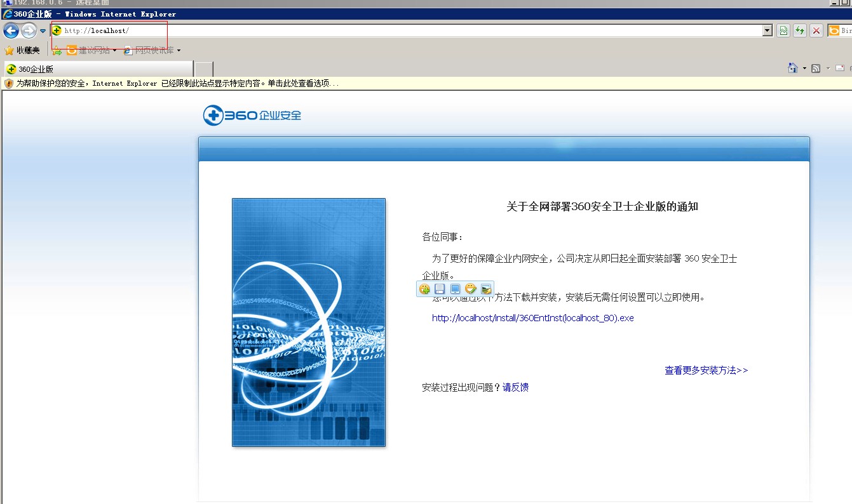The width and height of the screenshot is (852, 504).
Task: Click the greeting text 各位同事:
Action: click(443, 237)
